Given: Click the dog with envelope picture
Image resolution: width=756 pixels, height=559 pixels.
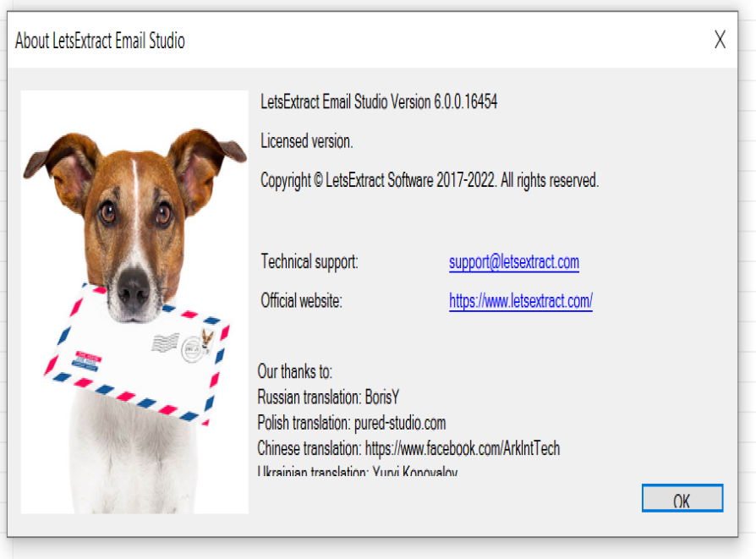Looking at the screenshot, I should [x=134, y=302].
